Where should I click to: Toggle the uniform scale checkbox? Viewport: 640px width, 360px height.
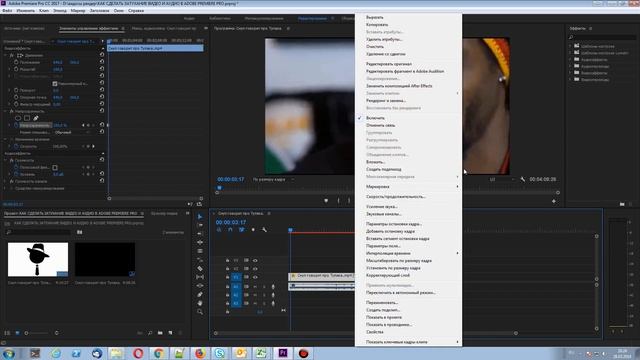pos(55,84)
